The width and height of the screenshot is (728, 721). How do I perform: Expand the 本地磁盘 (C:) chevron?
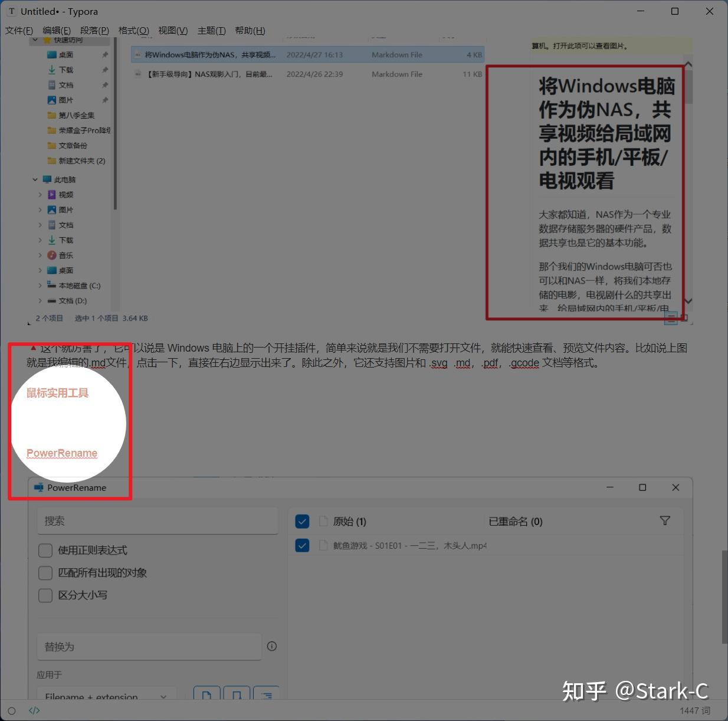[x=40, y=286]
